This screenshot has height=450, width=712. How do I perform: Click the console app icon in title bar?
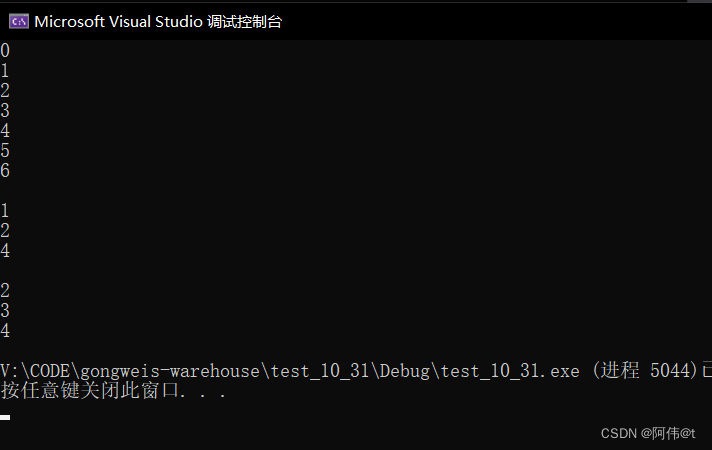[x=19, y=21]
